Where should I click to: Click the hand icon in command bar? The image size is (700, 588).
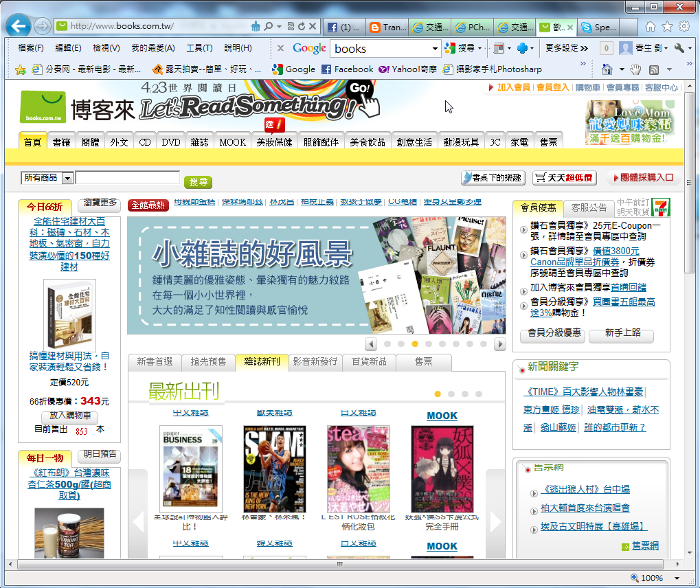[635, 69]
